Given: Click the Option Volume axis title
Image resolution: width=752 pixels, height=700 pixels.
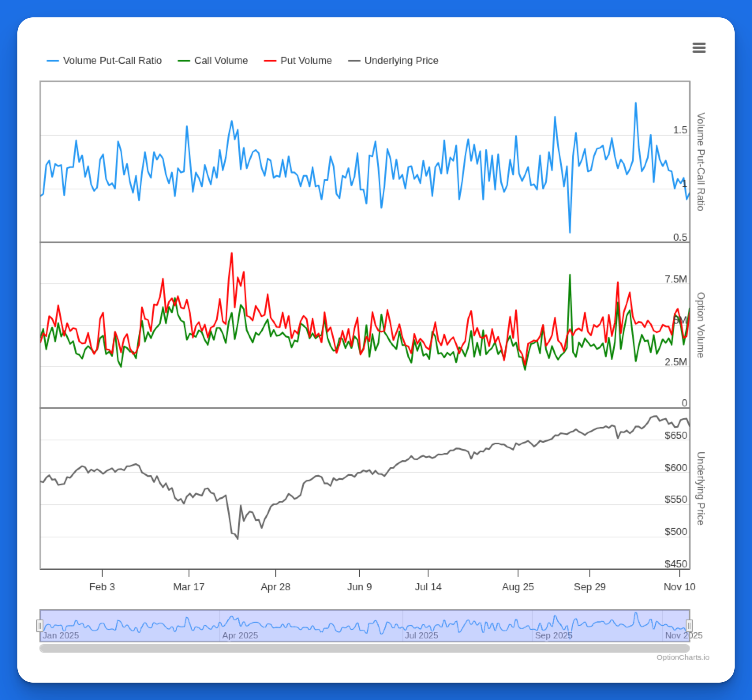Looking at the screenshot, I should 700,325.
